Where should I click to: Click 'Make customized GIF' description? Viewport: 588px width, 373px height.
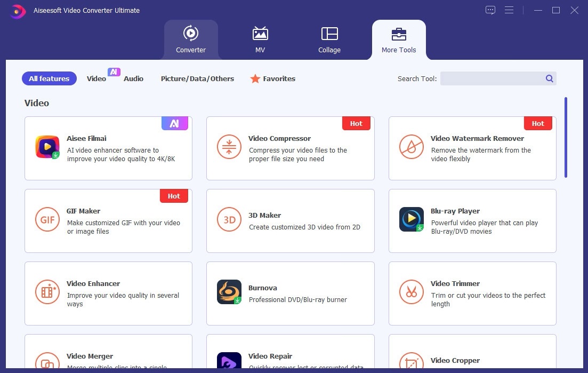point(123,227)
